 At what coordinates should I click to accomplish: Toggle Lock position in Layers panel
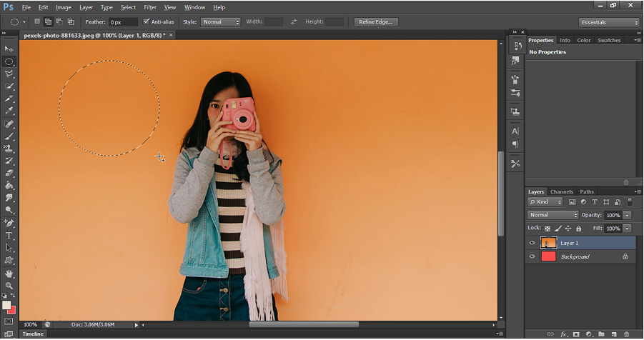point(568,229)
